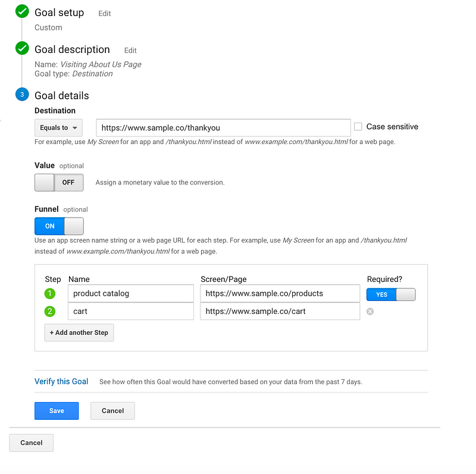Click the product catalog name field
The image size is (476, 474).
pyautogui.click(x=131, y=293)
